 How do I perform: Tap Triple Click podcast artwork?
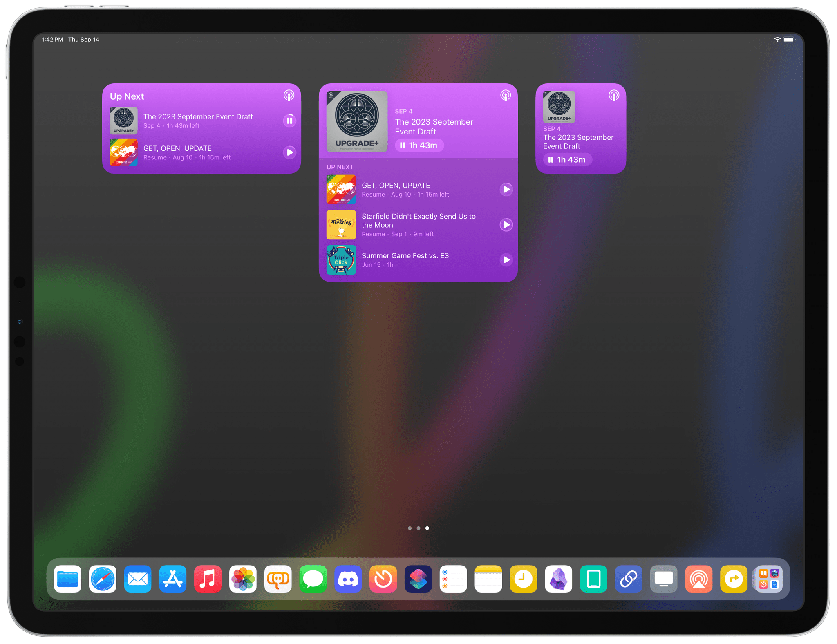pyautogui.click(x=341, y=260)
